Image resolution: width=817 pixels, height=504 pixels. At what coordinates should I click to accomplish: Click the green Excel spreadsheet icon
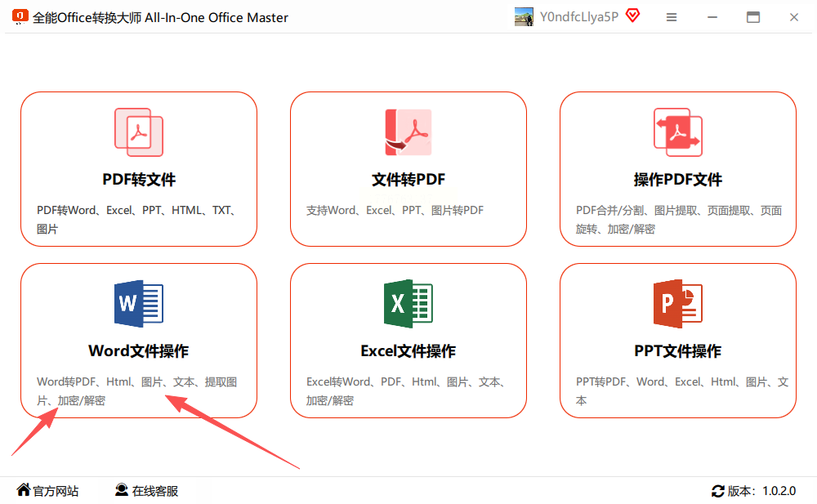pos(408,303)
